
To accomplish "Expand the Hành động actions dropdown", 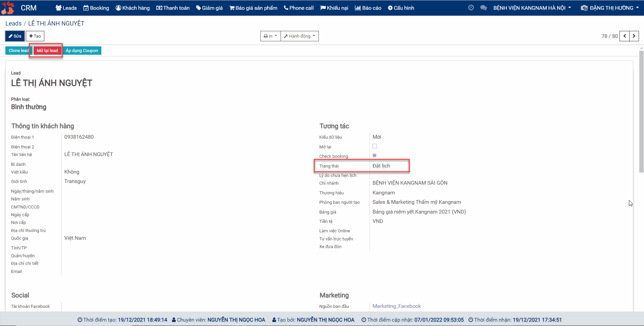I will (x=299, y=36).
